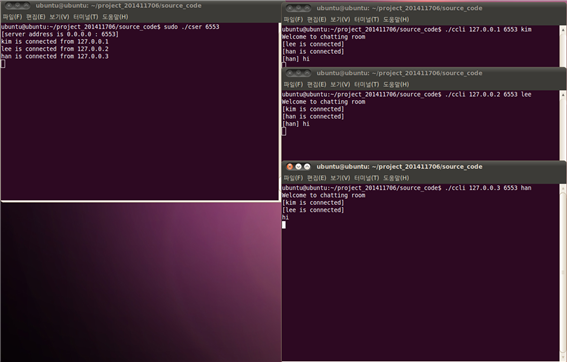Open 터미널(T) menu in han client terminal

point(367,178)
